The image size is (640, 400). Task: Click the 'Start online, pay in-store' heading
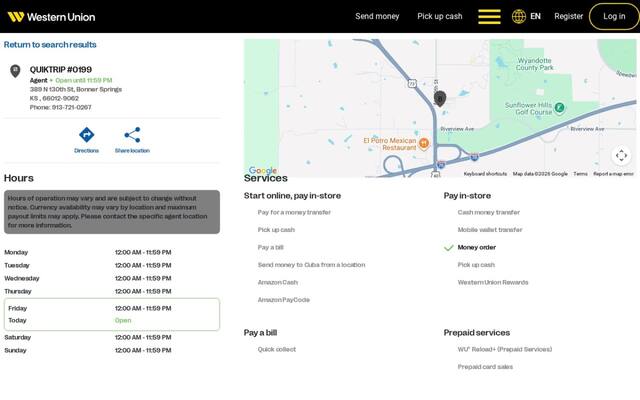(x=292, y=196)
